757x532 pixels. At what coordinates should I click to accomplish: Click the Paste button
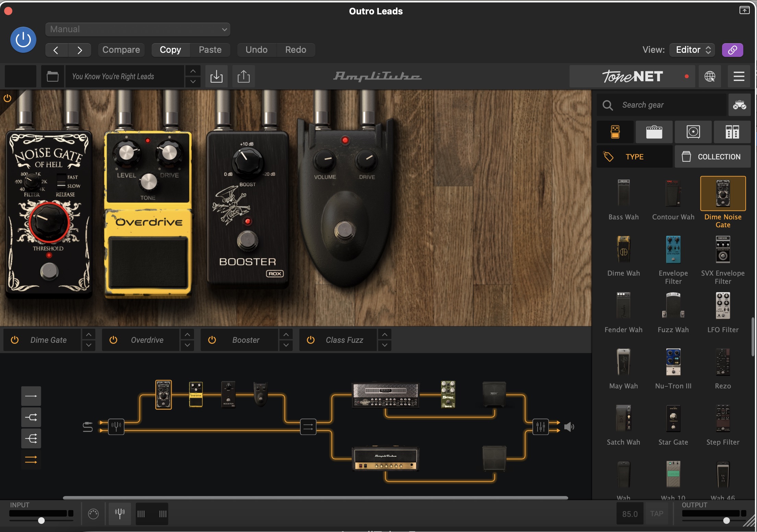(210, 50)
